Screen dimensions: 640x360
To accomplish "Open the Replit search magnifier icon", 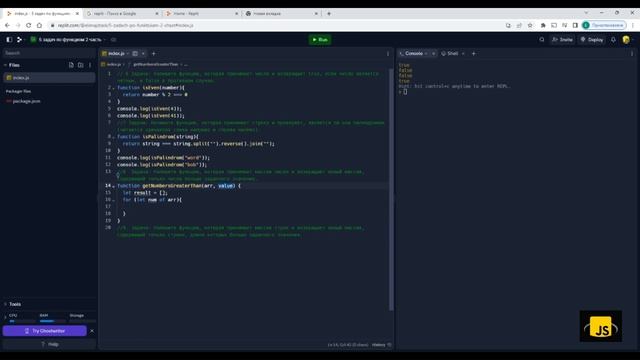I will pyautogui.click(x=542, y=40).
